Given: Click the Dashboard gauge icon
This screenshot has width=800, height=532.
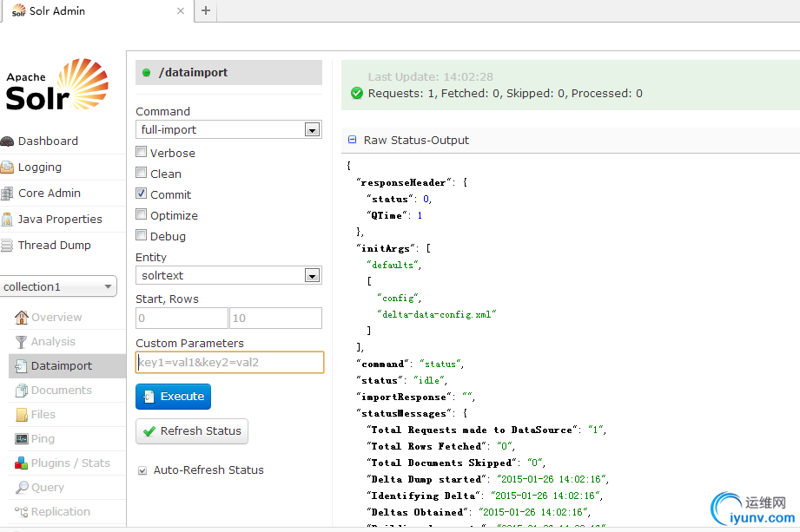Looking at the screenshot, I should coord(7,141).
